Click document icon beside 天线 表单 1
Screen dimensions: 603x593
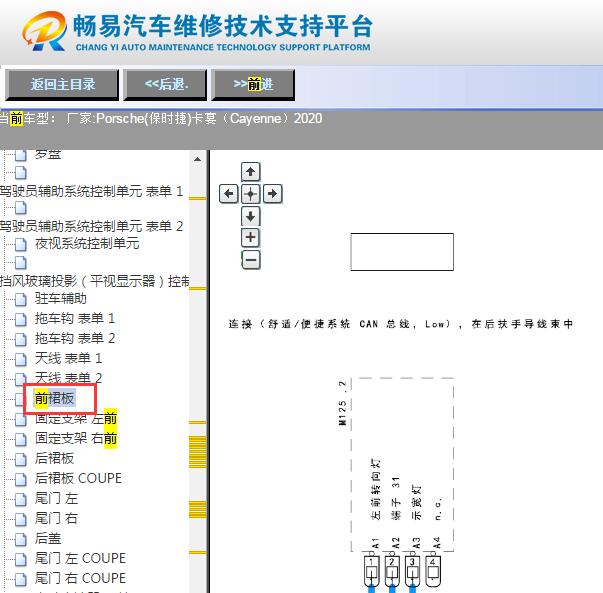pos(20,359)
